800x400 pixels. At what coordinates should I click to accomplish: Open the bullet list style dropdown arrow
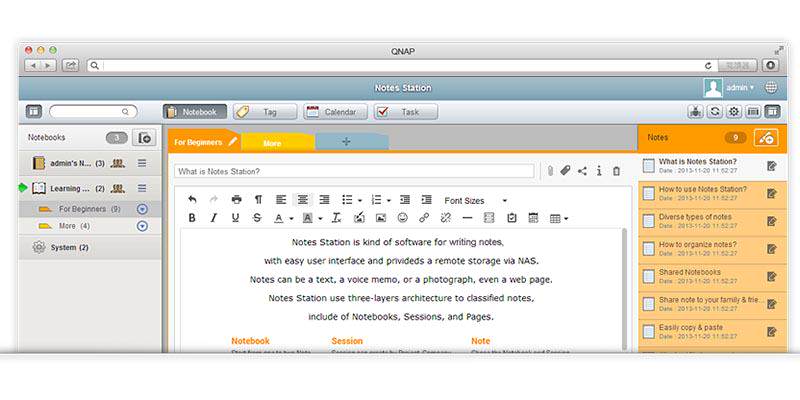(360, 201)
